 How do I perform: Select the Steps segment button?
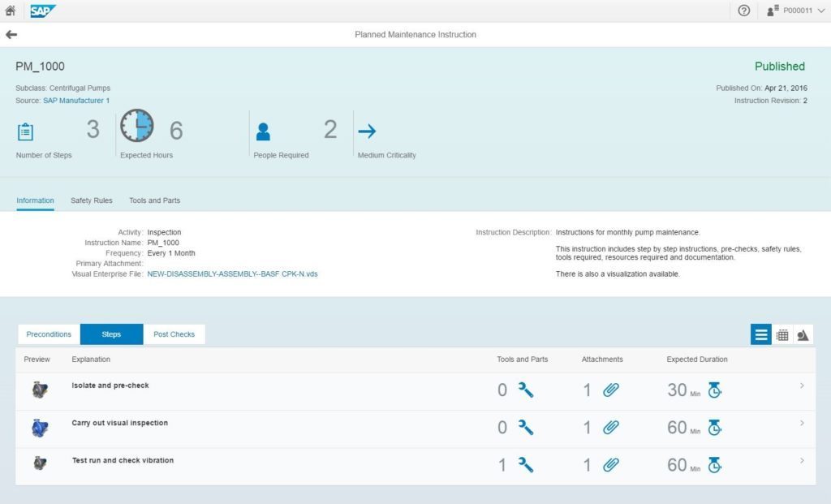(x=111, y=334)
